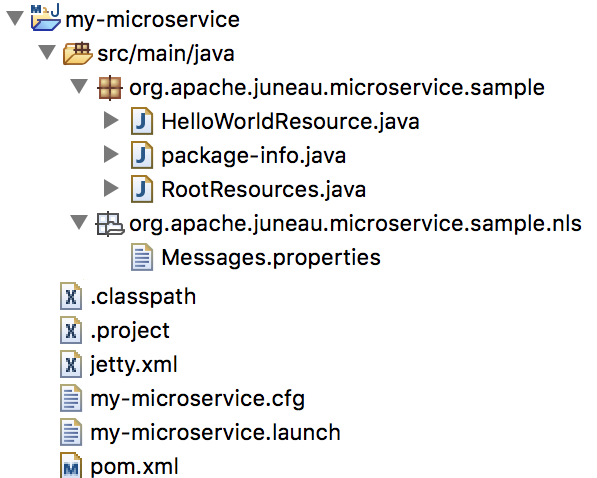597x478 pixels.
Task: Select my-microservice.cfg file
Action: [x=198, y=399]
